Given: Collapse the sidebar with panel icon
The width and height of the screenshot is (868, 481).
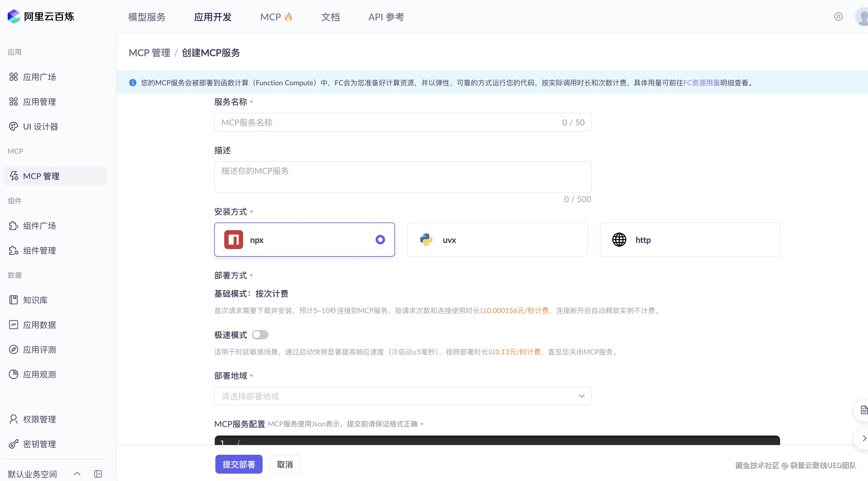Looking at the screenshot, I should [98, 474].
